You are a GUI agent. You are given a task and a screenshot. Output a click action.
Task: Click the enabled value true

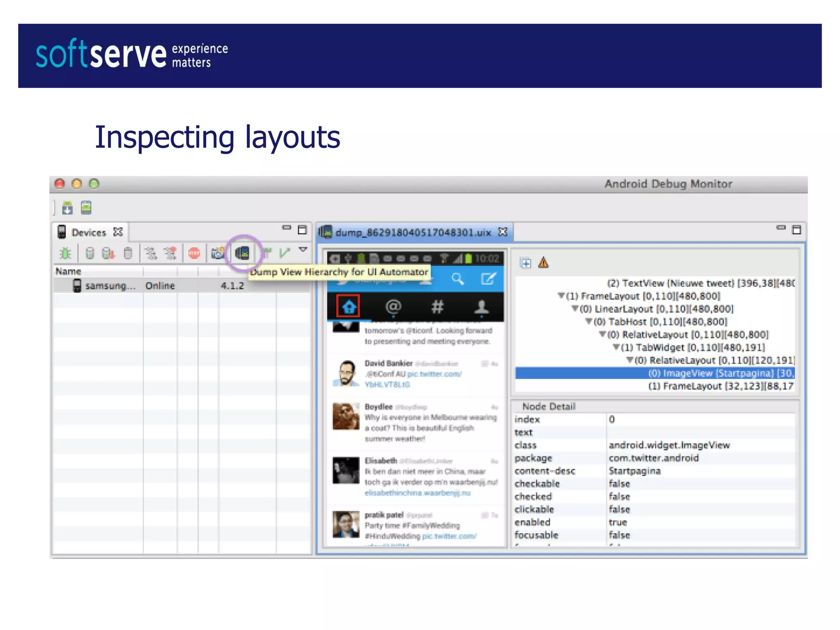(618, 522)
